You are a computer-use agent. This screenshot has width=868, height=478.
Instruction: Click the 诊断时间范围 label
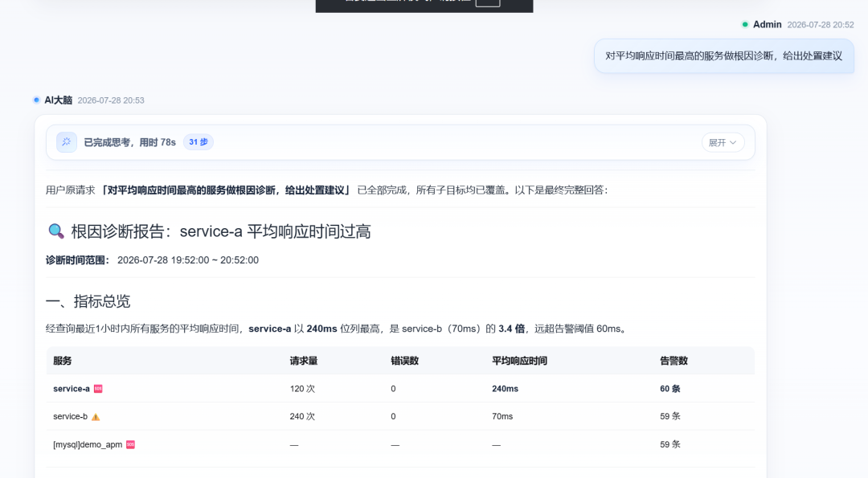[77, 260]
